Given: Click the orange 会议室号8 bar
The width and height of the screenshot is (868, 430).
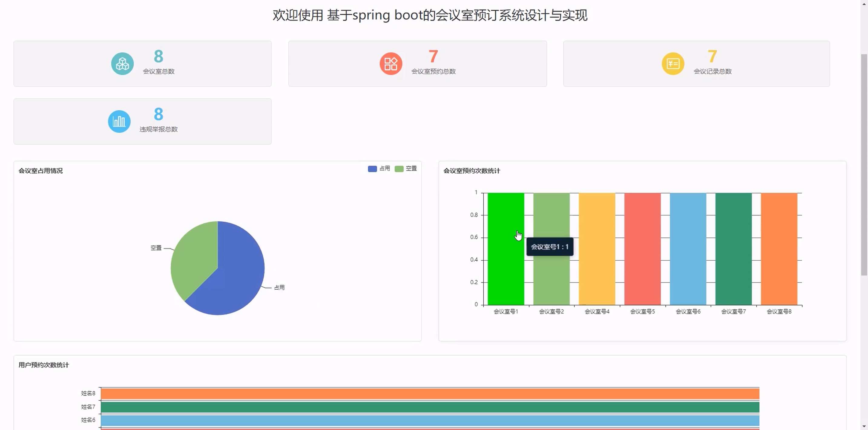Looking at the screenshot, I should pyautogui.click(x=779, y=249).
